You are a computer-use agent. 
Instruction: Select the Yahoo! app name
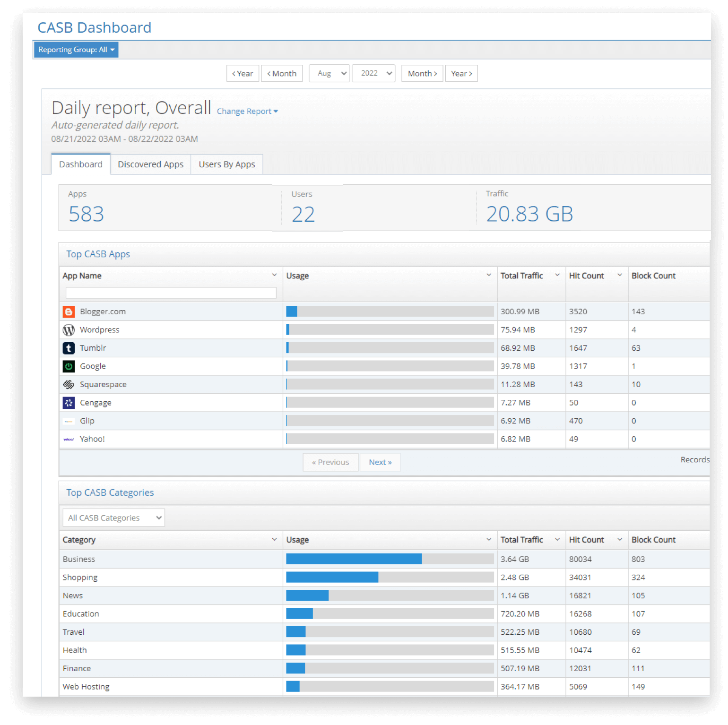pos(92,439)
